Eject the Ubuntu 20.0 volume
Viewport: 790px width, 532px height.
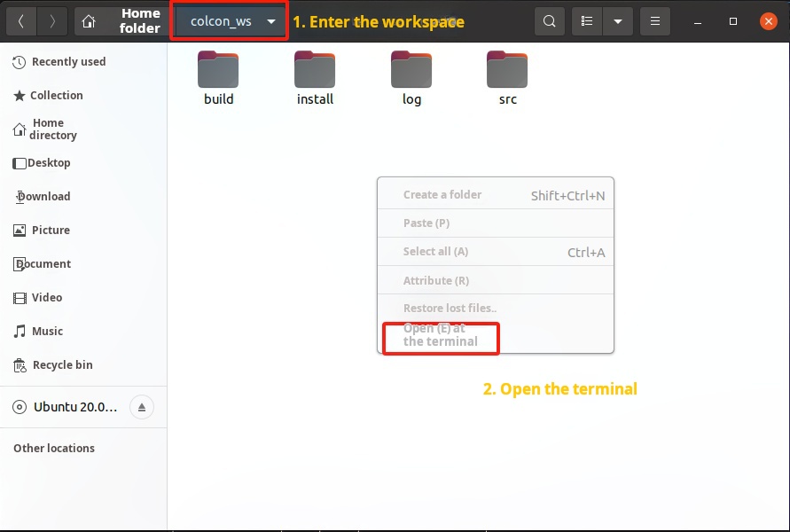[142, 408]
